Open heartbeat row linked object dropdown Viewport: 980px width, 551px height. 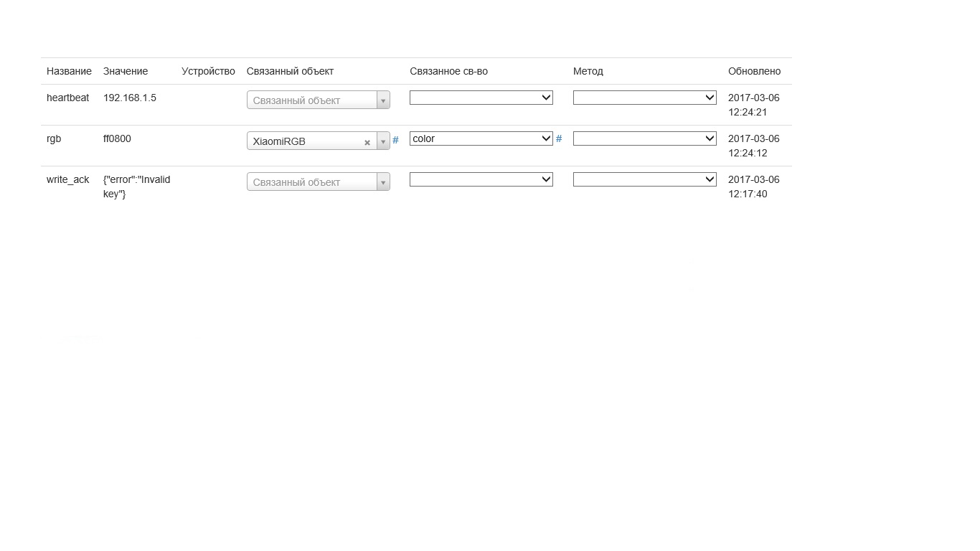[x=318, y=100]
